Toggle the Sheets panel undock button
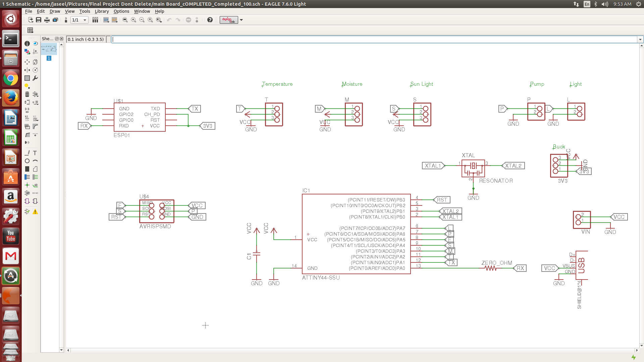This screenshot has height=362, width=644. click(57, 39)
